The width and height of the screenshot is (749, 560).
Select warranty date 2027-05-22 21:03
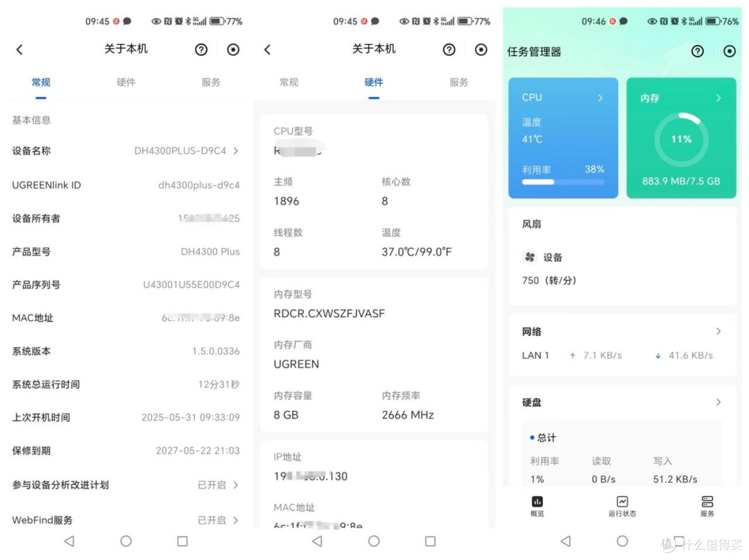(x=198, y=450)
